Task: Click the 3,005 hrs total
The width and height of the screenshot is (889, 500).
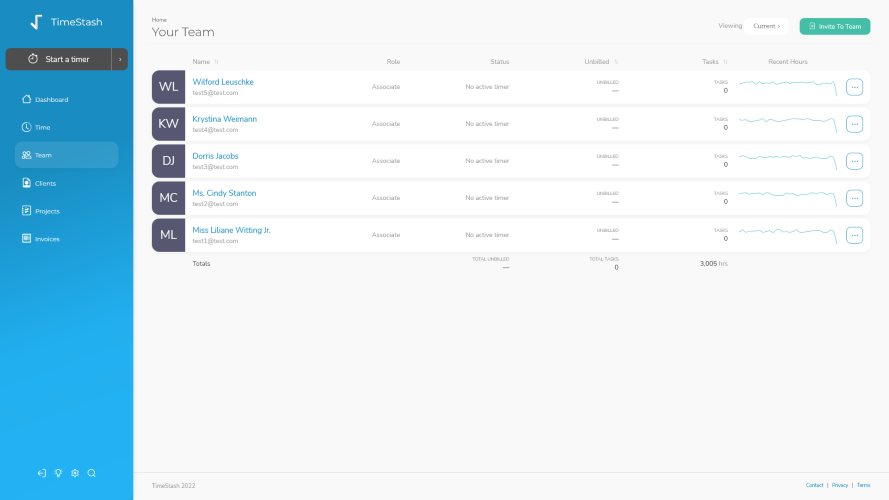Action: point(713,264)
